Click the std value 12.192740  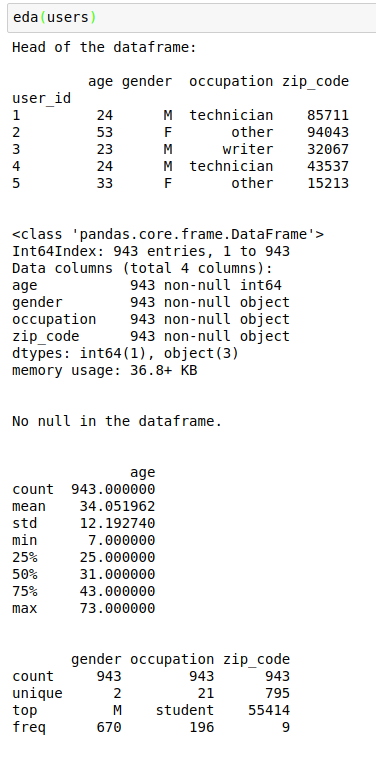coord(117,524)
